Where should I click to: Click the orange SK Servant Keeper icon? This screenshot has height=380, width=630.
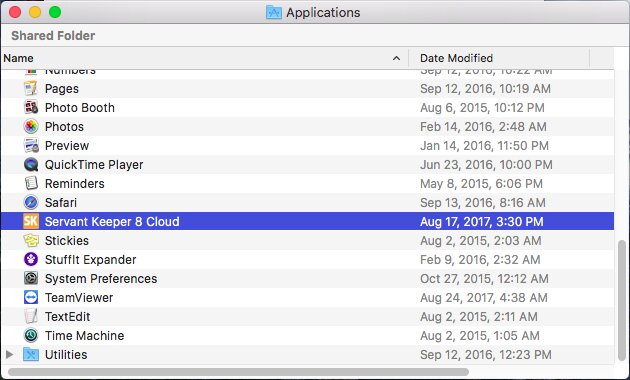[x=31, y=221]
